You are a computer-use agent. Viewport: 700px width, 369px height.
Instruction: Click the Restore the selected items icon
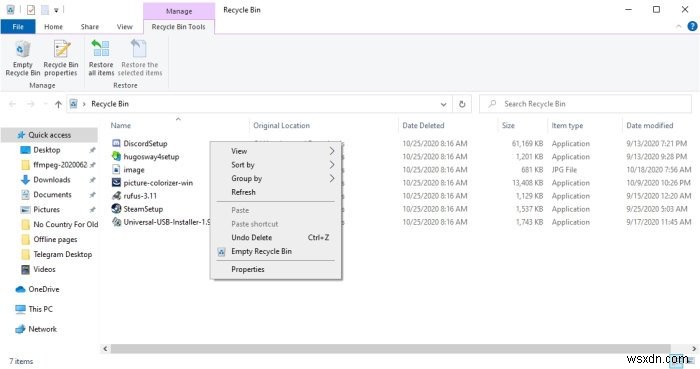coord(139,48)
